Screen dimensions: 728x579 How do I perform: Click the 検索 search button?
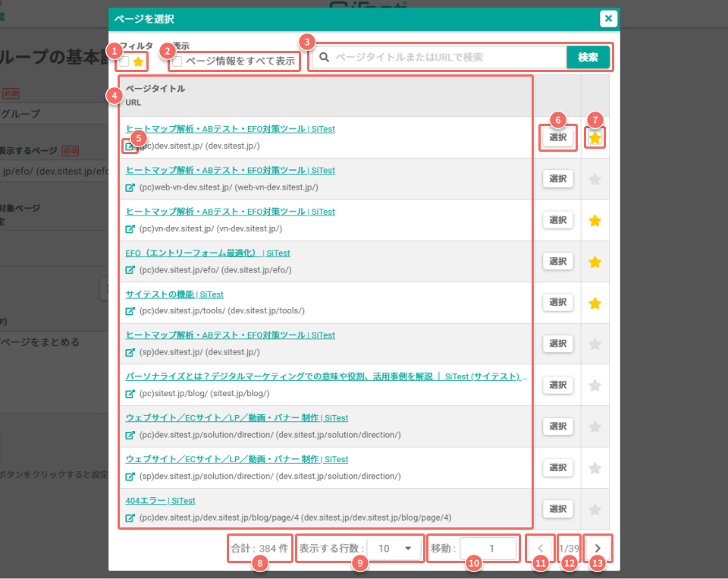pyautogui.click(x=588, y=57)
